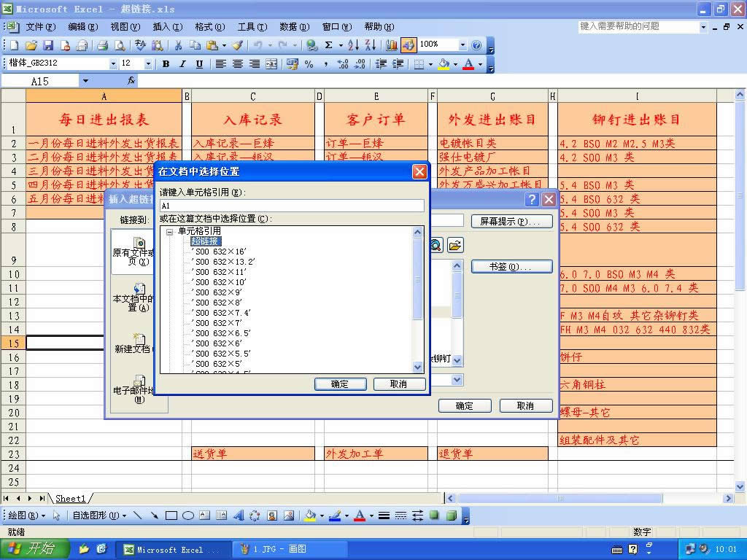Click the Print icon

[102, 45]
